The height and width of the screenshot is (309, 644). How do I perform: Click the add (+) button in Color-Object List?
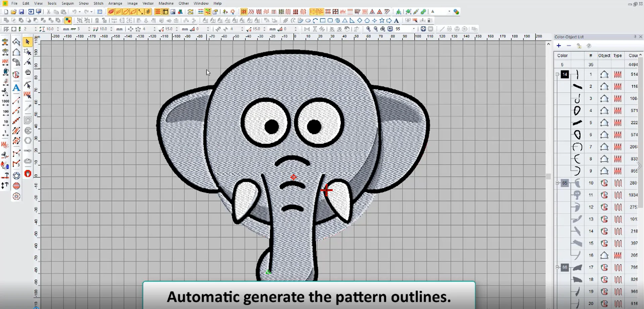click(x=559, y=46)
